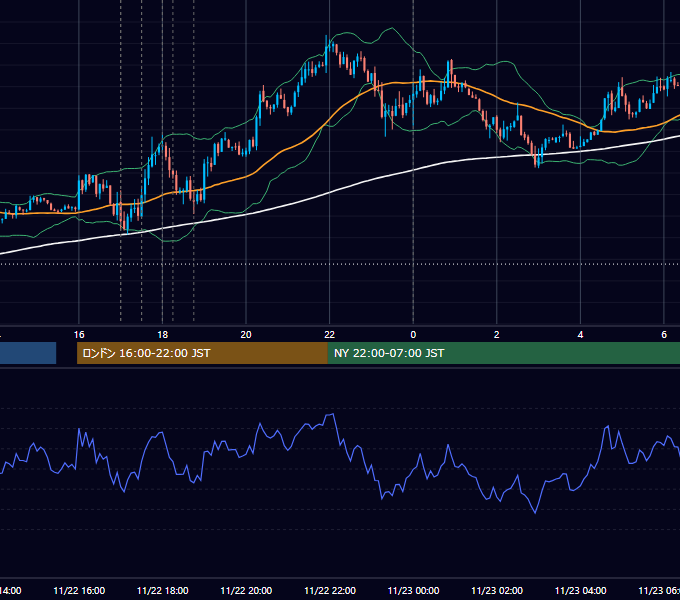
Task: Click the 11/23 00:00 label on the bottom axis
Action: click(413, 591)
